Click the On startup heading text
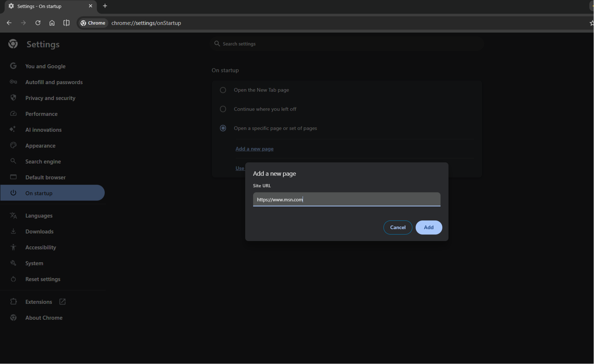The height and width of the screenshot is (364, 594). (225, 70)
